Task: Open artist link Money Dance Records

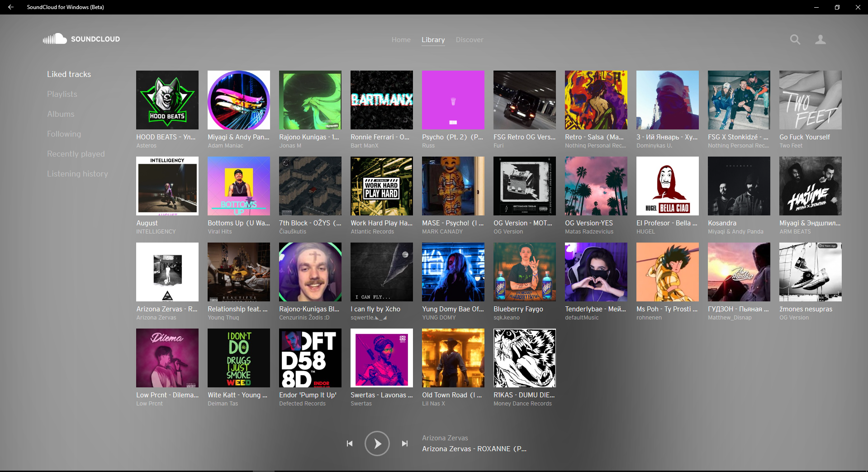Action: tap(523, 404)
